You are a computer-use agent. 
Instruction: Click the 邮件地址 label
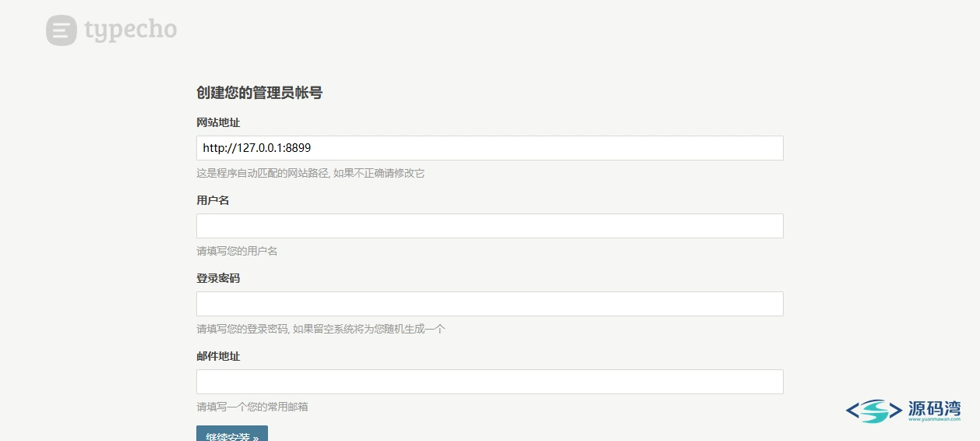coord(218,356)
